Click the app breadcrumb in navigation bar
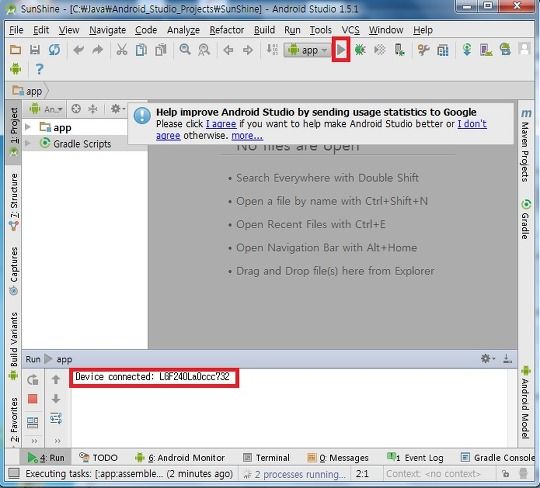540x488 pixels. 27,91
